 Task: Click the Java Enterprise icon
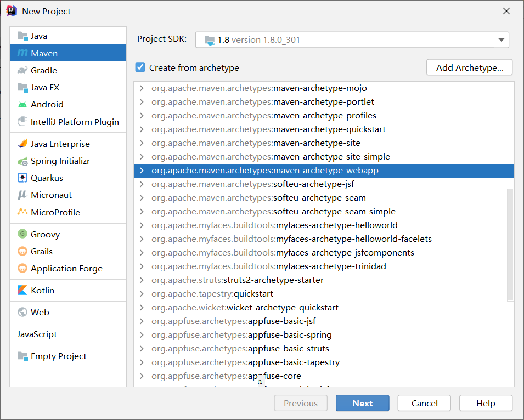(22, 144)
